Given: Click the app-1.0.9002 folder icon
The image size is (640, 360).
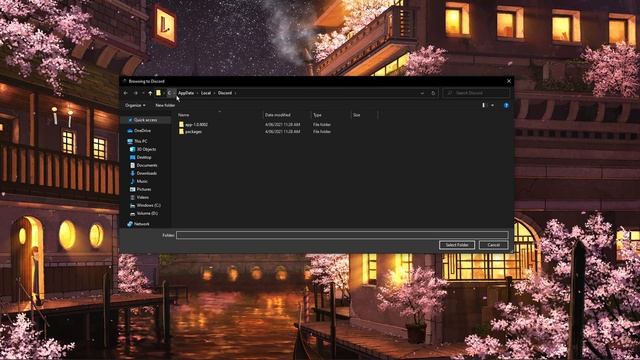Looking at the screenshot, I should [x=181, y=124].
